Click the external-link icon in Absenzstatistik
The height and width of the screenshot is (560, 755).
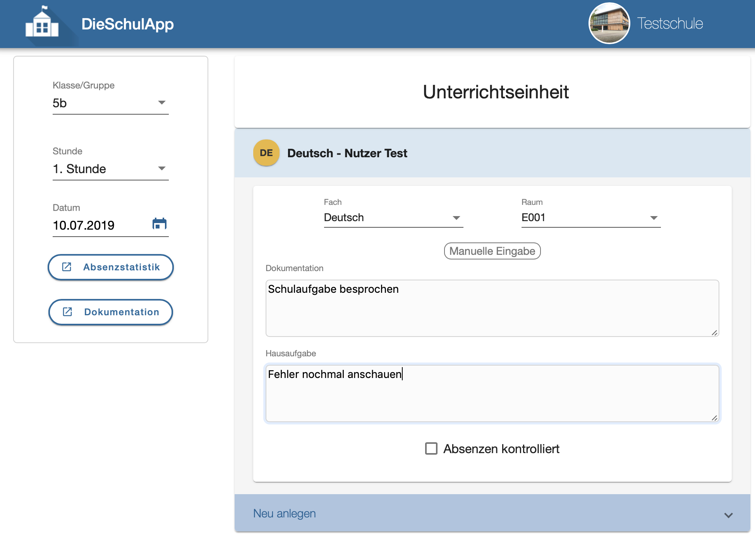(x=67, y=267)
